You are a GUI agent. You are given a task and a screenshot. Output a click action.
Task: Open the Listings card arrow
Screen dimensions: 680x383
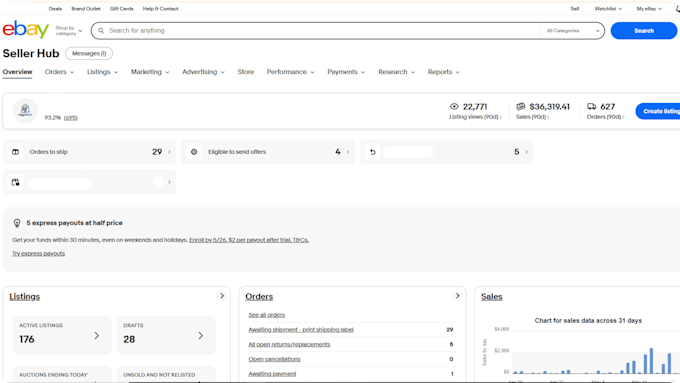[x=222, y=296]
